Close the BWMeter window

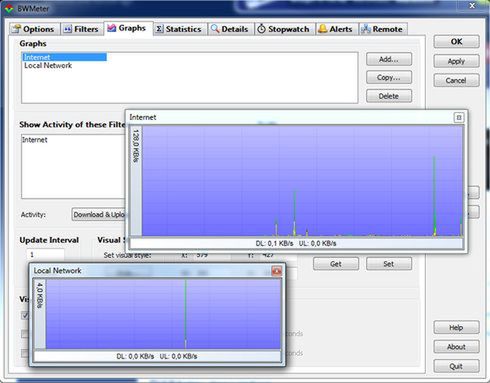tap(472, 6)
